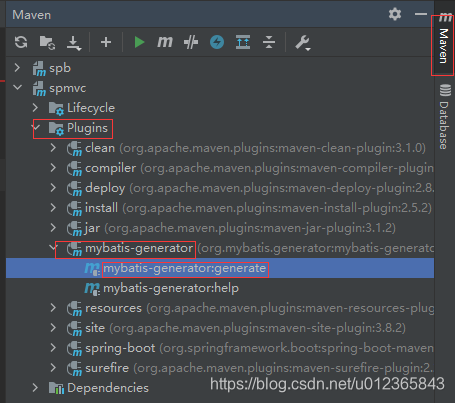
Task: Click site plugin icon
Action: [74, 329]
